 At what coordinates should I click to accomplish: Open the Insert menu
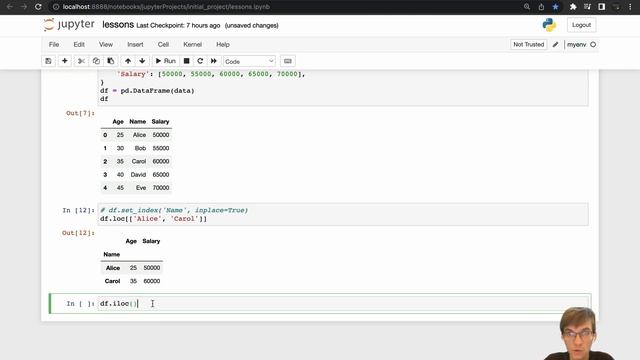click(x=135, y=44)
